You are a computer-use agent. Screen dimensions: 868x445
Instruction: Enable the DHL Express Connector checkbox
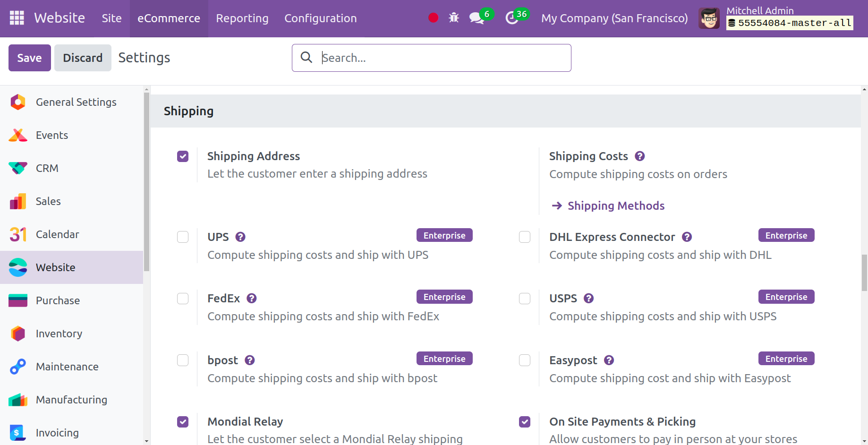pyautogui.click(x=525, y=237)
